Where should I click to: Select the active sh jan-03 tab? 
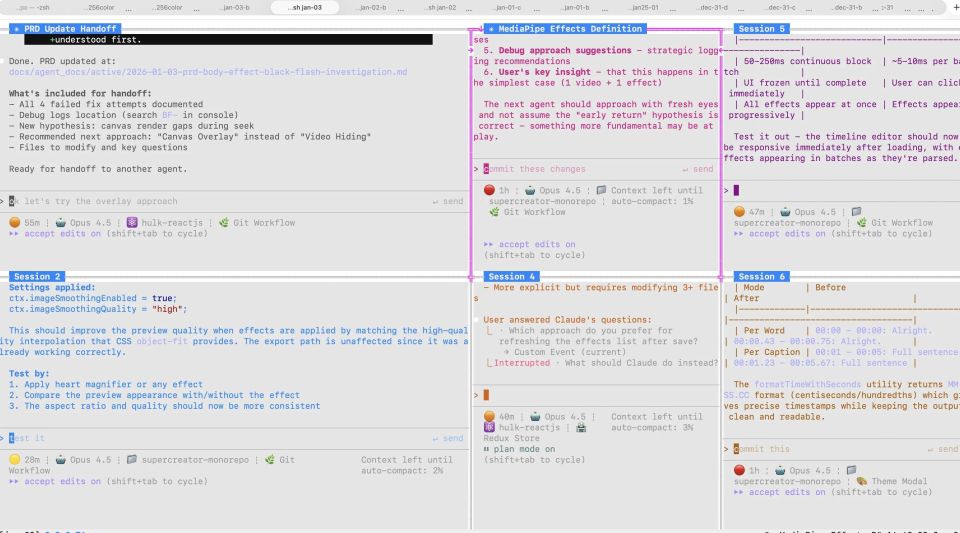[305, 7]
